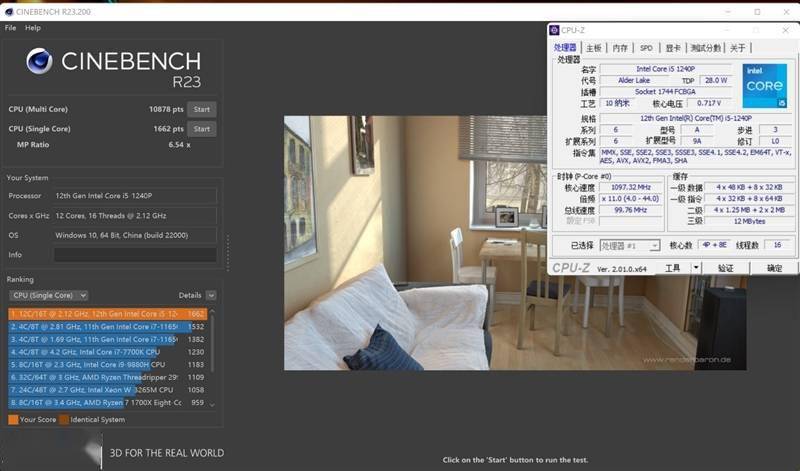Open the CPU (Single Core) ranking dropdown
The height and width of the screenshot is (471, 800).
pos(48,295)
